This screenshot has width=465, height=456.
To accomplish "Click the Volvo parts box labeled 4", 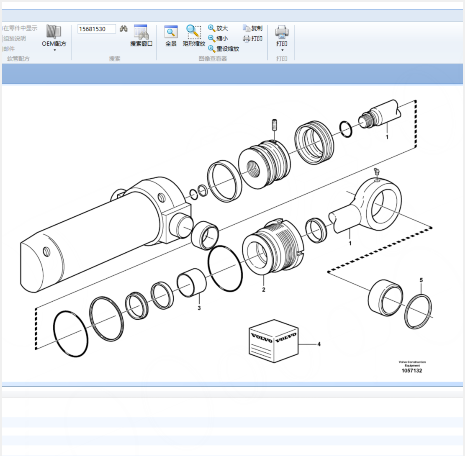I will [273, 341].
